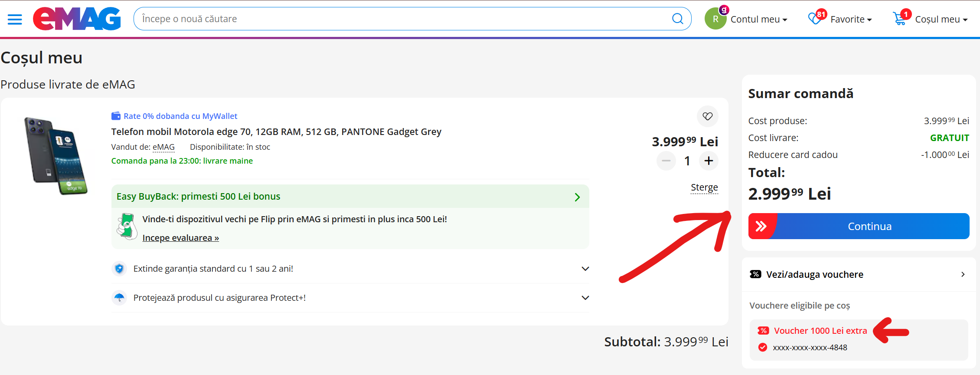Viewport: 980px width, 375px height.
Task: Click the Favorite heart icon in header
Action: [x=815, y=19]
